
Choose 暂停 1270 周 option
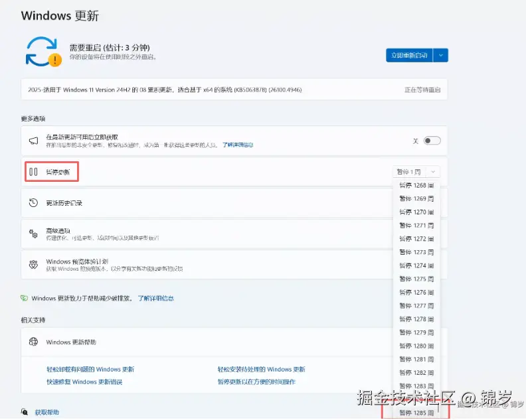[x=416, y=212]
